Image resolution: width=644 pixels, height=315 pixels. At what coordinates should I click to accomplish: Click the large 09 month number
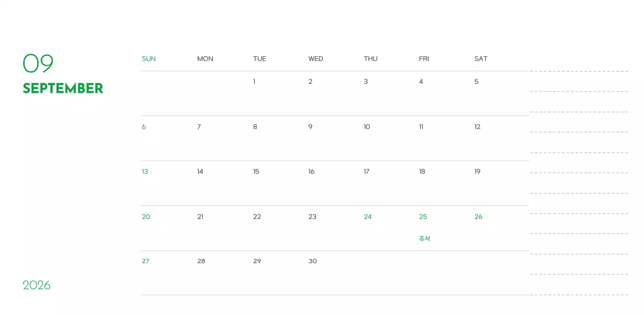click(x=38, y=63)
